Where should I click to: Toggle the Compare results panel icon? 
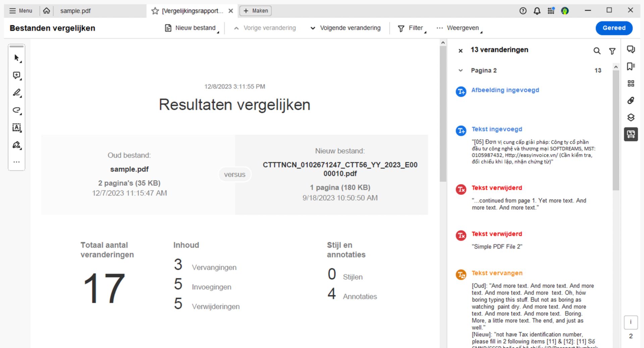coord(631,134)
